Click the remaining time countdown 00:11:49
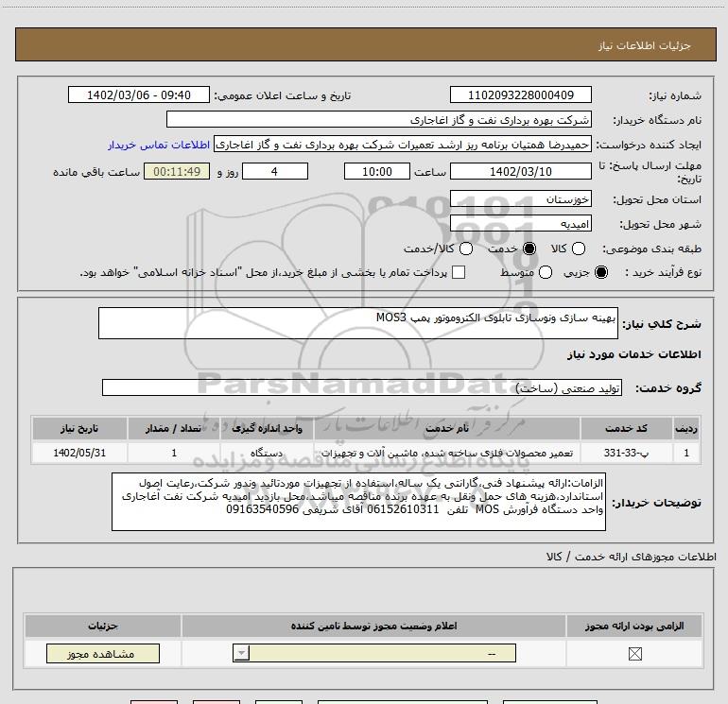 (177, 171)
